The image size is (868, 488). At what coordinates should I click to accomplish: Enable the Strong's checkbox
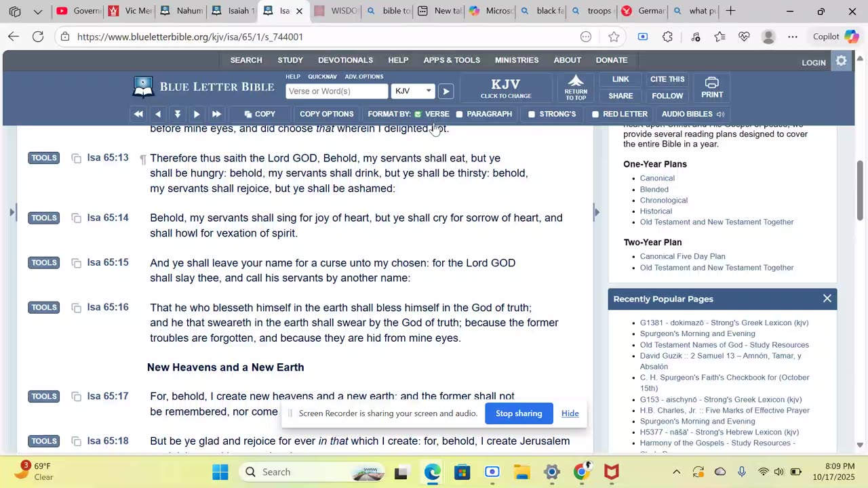532,114
